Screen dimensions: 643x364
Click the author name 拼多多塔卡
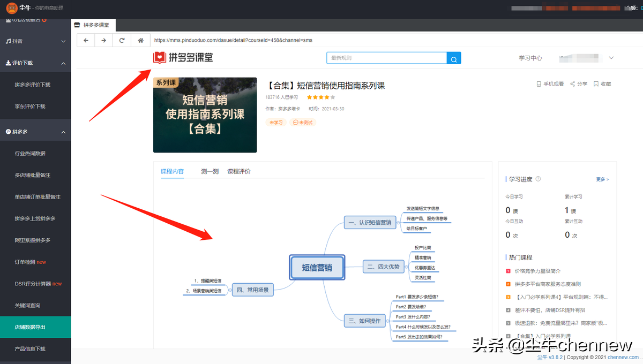click(289, 109)
